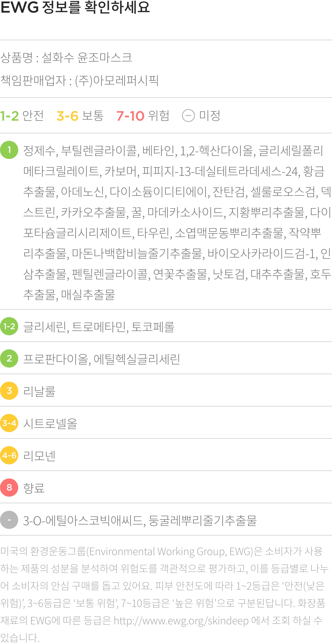
Task: Click the 리모넨 ingredient row
Action: click(x=166, y=455)
